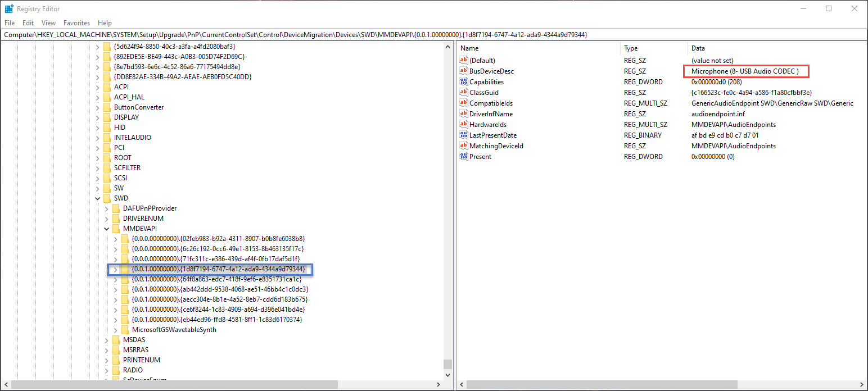This screenshot has width=868, height=391.
Task: Expand the DRIVERENUM key
Action: (x=107, y=219)
